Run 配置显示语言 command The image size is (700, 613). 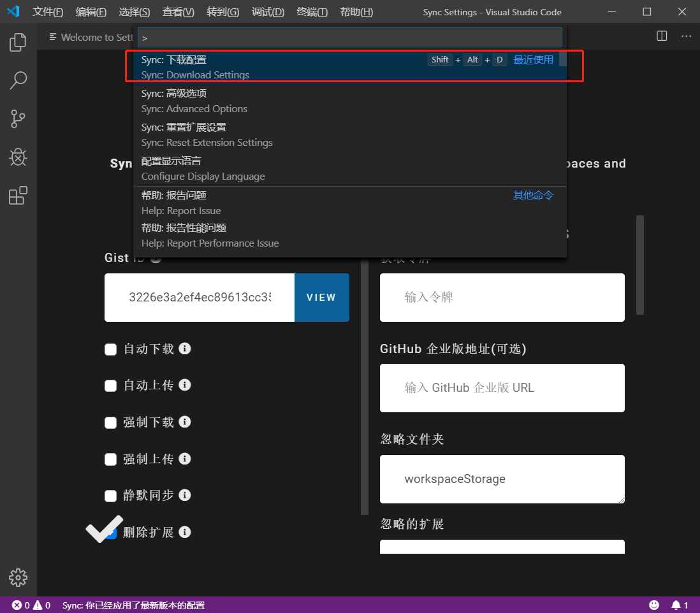click(x=351, y=169)
